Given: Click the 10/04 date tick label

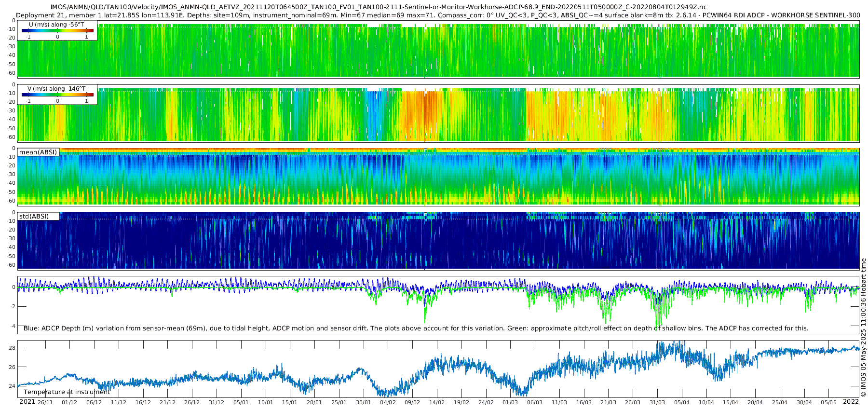Looking at the screenshot, I should click(x=706, y=402).
